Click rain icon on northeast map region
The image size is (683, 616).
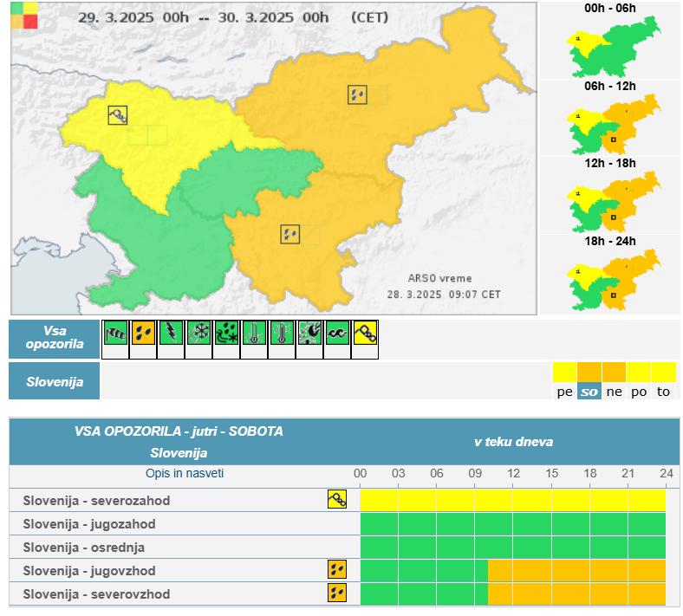[358, 94]
